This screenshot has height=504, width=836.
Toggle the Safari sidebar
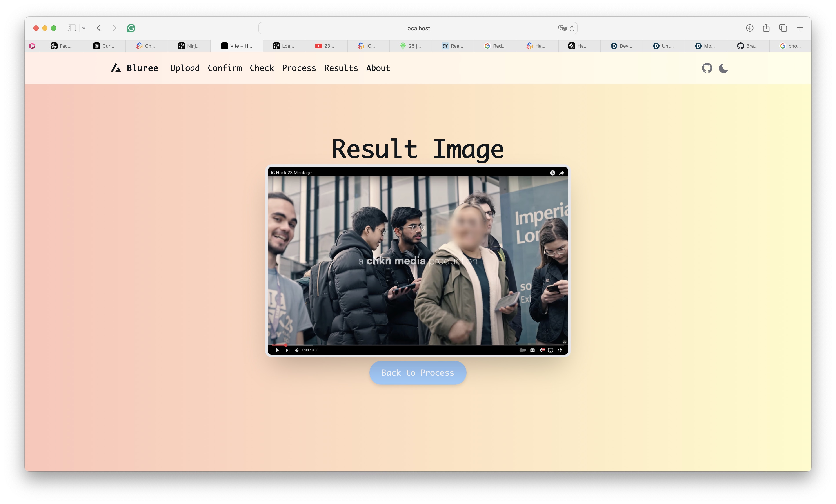tap(72, 28)
